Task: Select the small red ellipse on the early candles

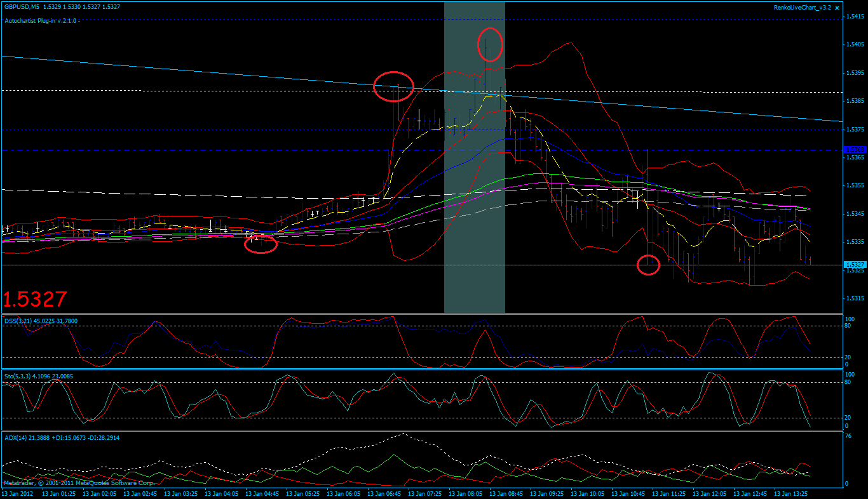Action: (x=260, y=244)
